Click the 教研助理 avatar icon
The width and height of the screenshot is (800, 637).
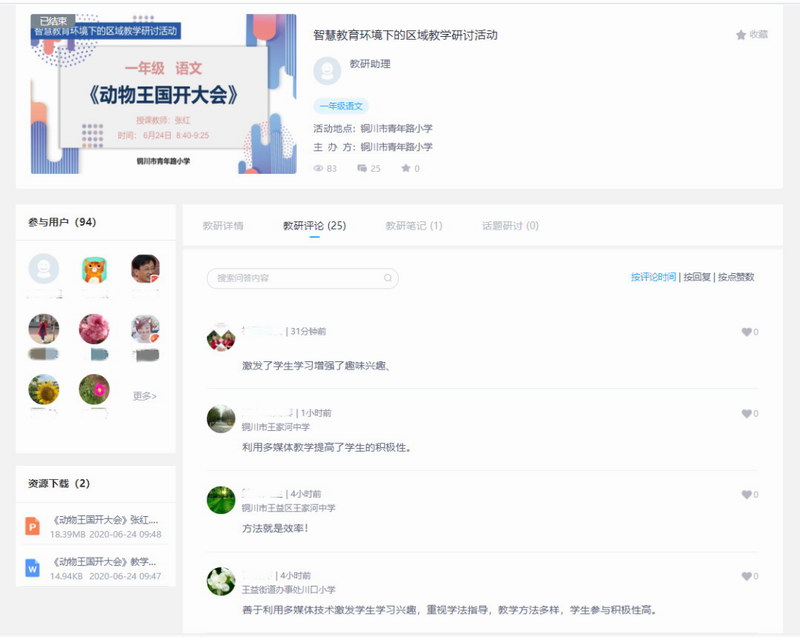point(327,71)
